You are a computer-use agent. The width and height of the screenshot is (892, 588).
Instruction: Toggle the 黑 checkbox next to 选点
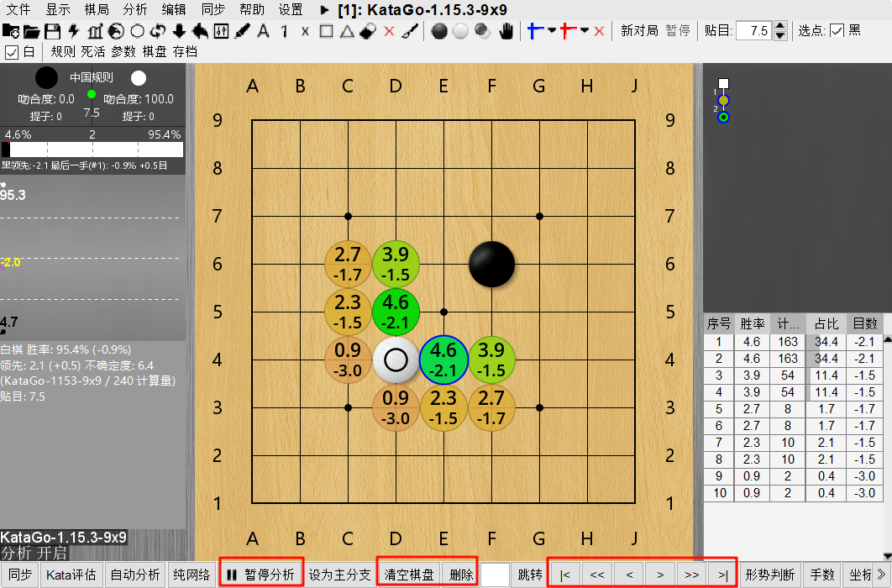click(x=837, y=31)
